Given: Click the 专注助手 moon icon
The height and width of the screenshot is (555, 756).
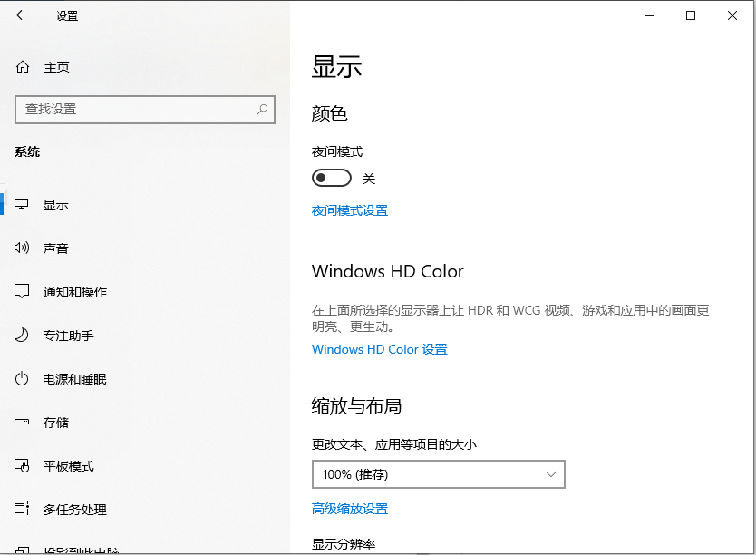Looking at the screenshot, I should pos(22,336).
